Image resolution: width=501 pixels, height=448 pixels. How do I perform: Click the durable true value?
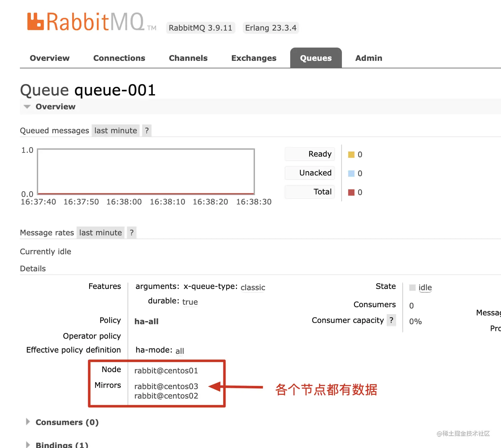(190, 302)
